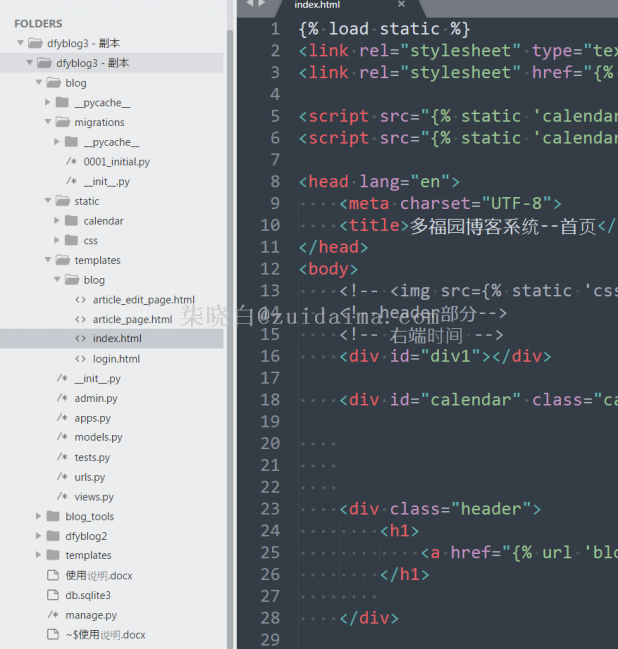Click the blog_tools folder icon
The width and height of the screenshot is (618, 649).
(53, 516)
